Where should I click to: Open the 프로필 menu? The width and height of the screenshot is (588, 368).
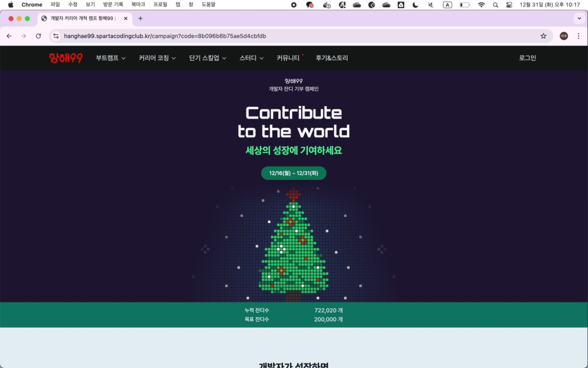click(x=160, y=5)
